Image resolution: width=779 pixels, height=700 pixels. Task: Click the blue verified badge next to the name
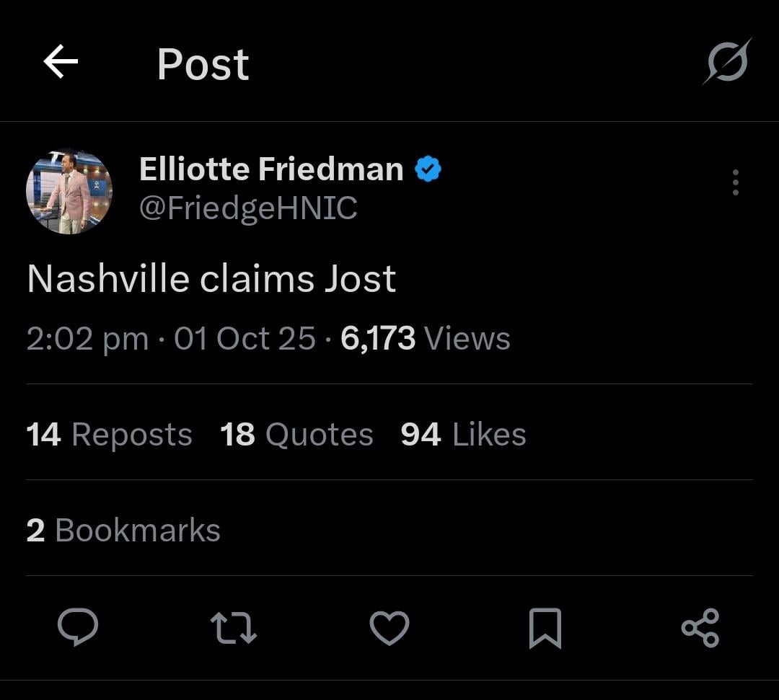click(428, 167)
